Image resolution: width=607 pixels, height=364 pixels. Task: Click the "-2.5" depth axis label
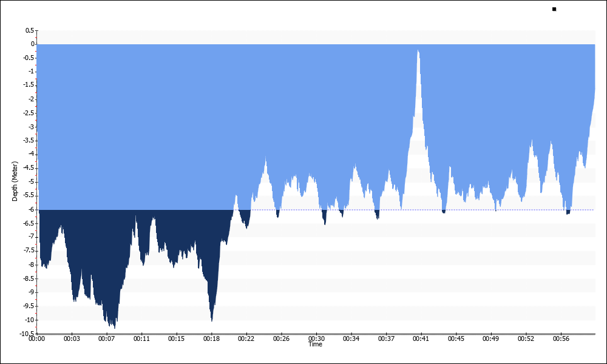tap(29, 113)
